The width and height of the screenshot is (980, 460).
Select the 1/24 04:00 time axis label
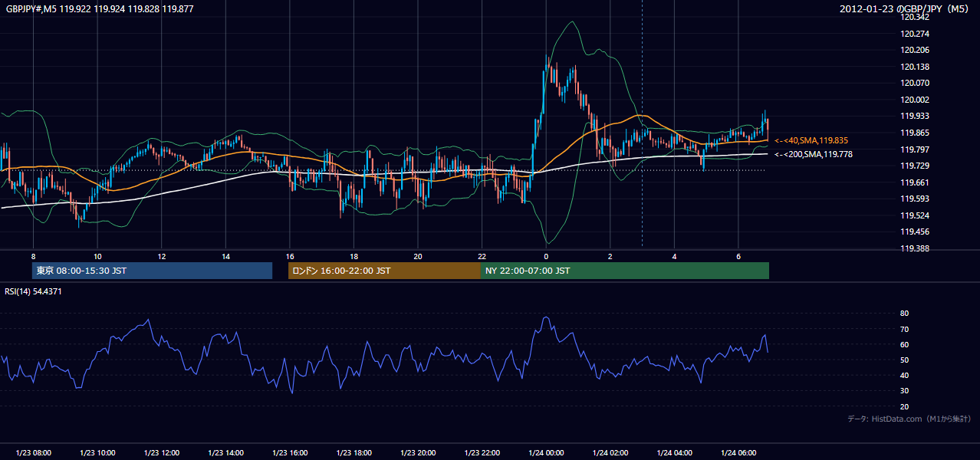674,453
